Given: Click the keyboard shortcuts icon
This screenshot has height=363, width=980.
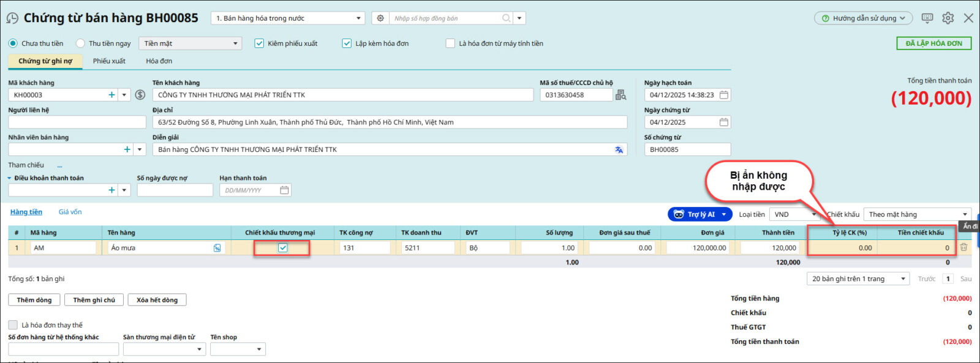Looking at the screenshot, I should tap(927, 18).
